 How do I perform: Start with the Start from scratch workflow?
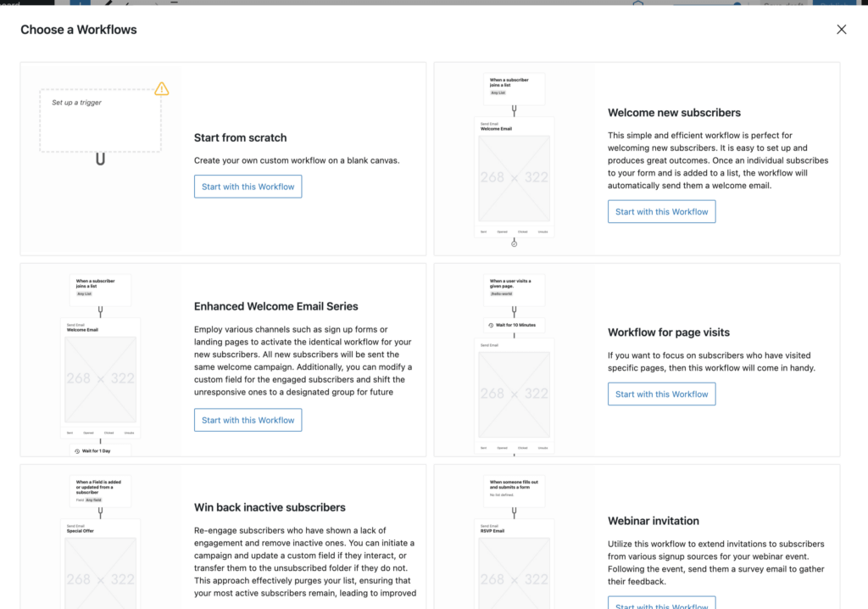click(x=248, y=187)
